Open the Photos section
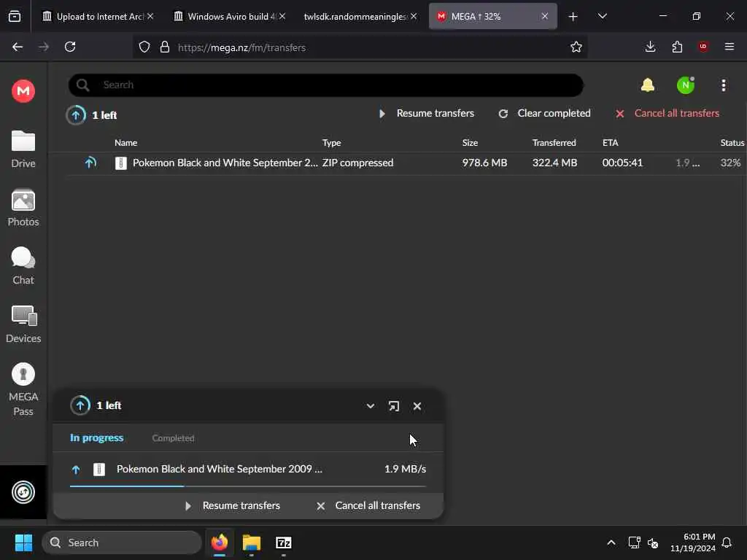The image size is (747, 560). pos(23,208)
